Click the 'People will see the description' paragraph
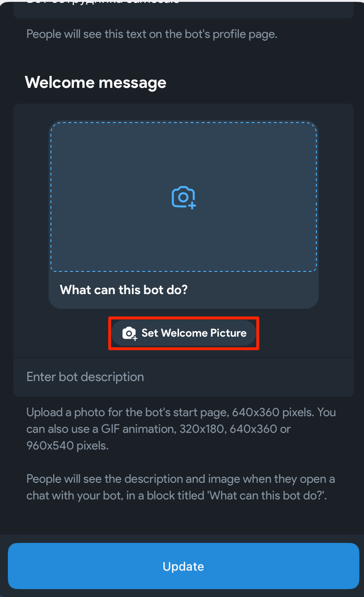Screen dimensions: 364x597 181,487
